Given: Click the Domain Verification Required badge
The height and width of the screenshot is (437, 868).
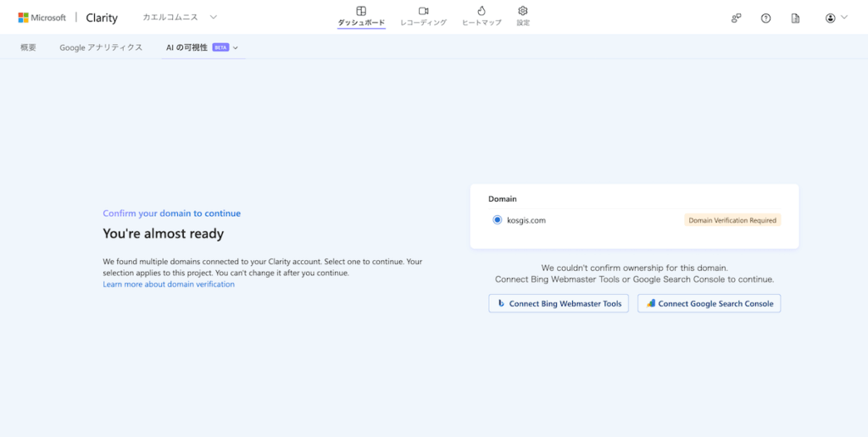Looking at the screenshot, I should (732, 220).
